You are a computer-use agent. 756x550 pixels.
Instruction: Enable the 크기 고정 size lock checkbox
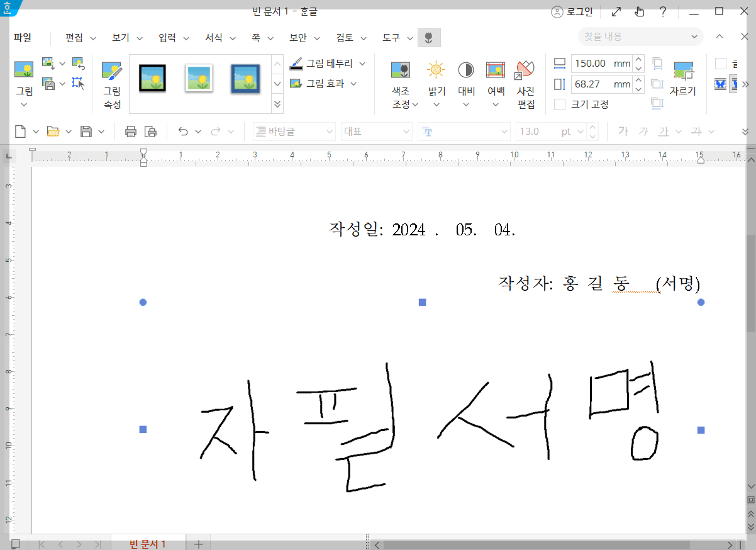coord(559,104)
